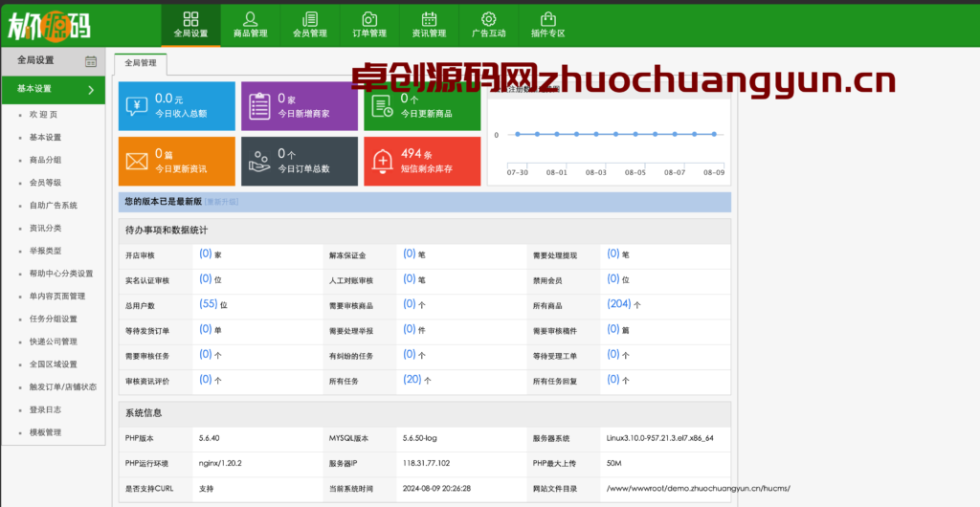The width and height of the screenshot is (980, 507).
Task: Click the document icon on 今日更新商品 card
Action: 382,105
